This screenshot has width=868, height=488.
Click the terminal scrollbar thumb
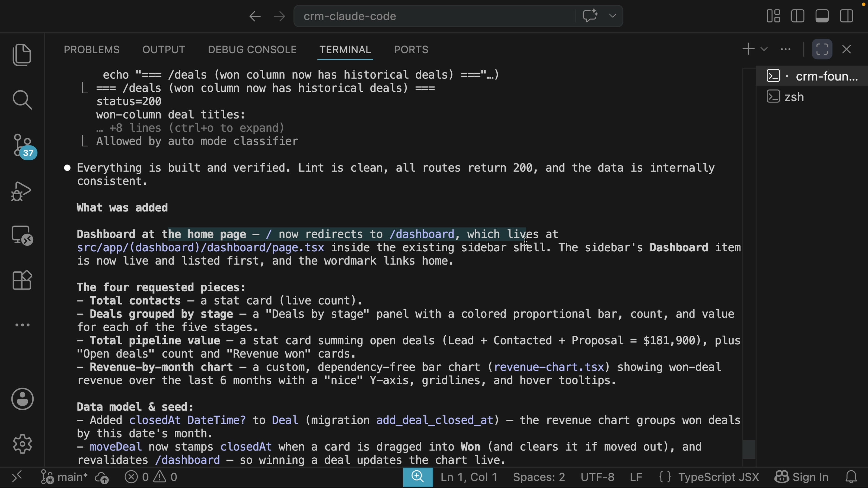click(748, 449)
